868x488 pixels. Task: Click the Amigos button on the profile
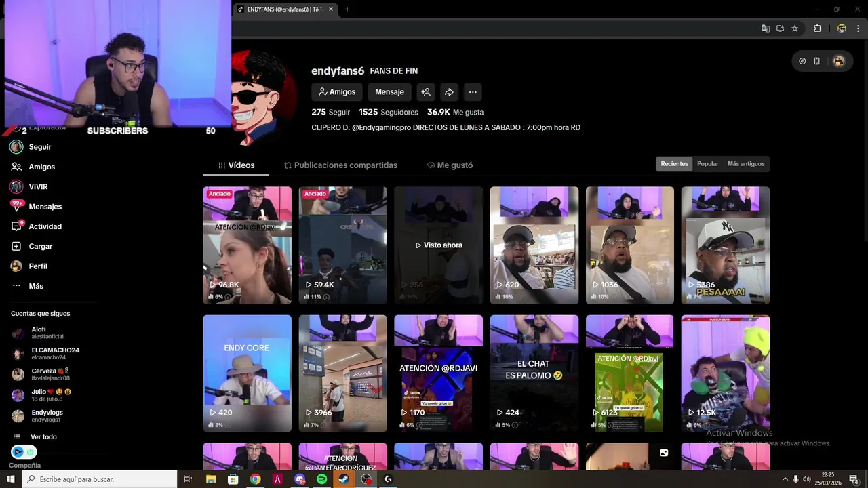[x=337, y=92]
